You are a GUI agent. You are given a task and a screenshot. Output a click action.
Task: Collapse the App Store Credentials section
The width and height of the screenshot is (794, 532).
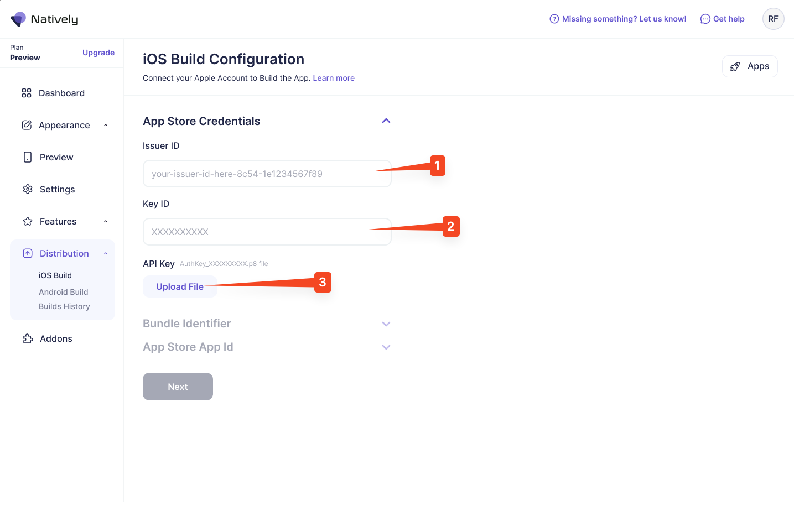(386, 121)
